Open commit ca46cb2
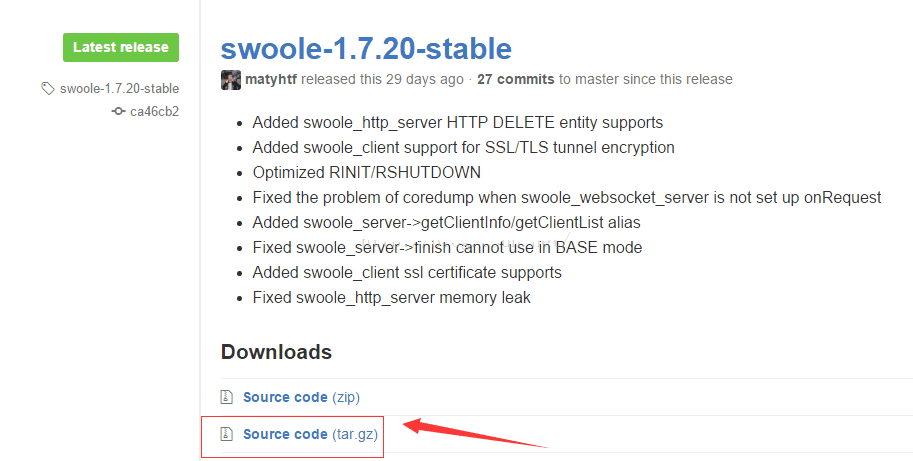 pos(154,111)
